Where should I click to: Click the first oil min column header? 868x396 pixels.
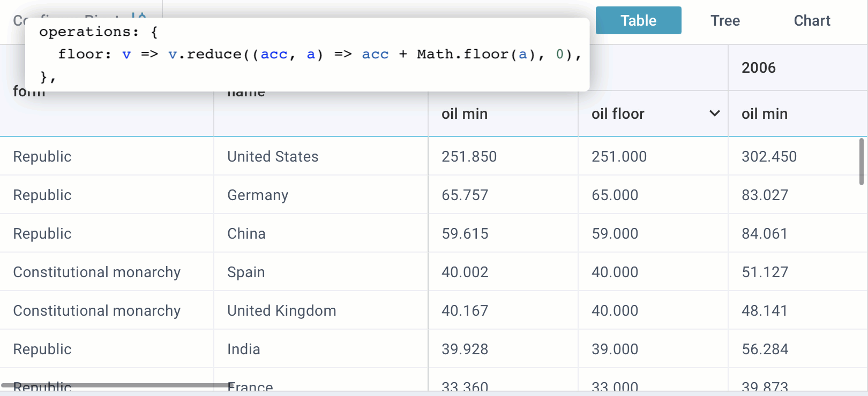[464, 114]
